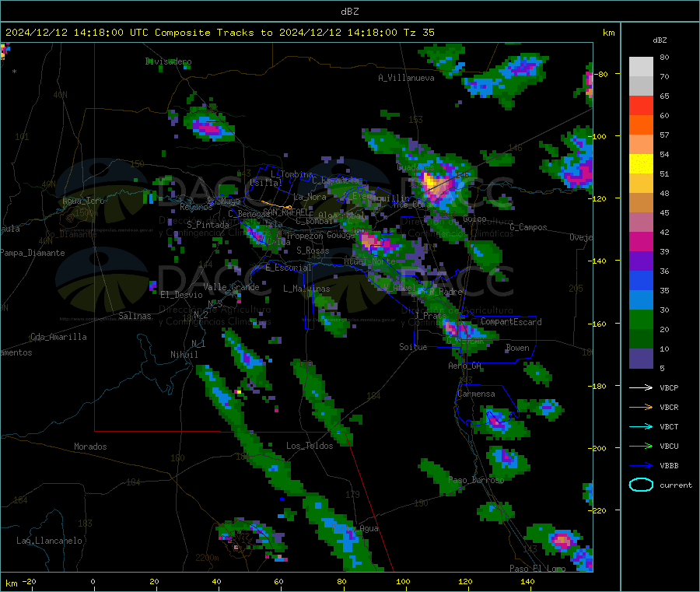Select the 65 dBZ red color swatch
Image resolution: width=700 pixels, height=592 pixels.
pyautogui.click(x=641, y=105)
